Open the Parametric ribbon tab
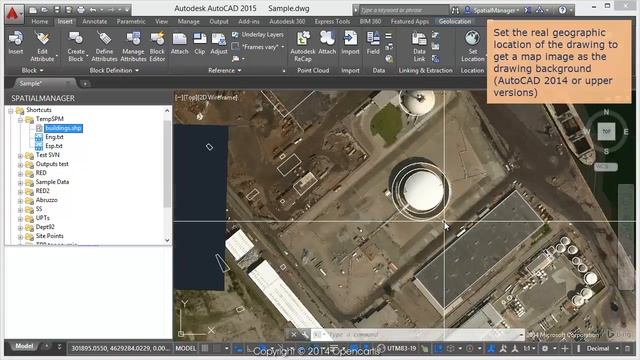This screenshot has width=640, height=360. tap(131, 21)
